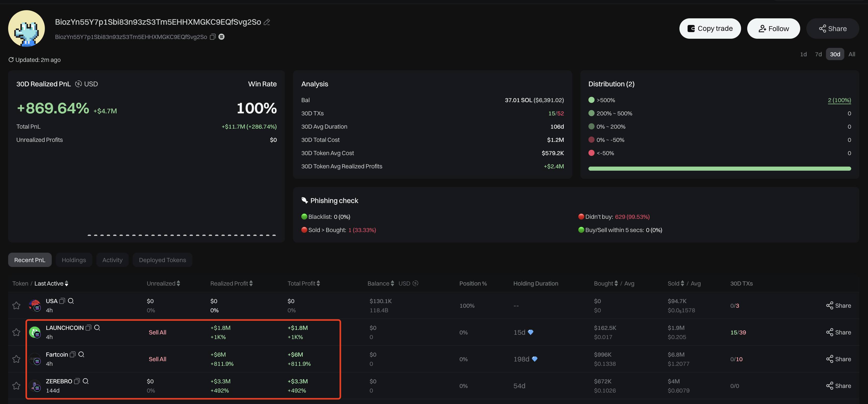The height and width of the screenshot is (404, 868).
Task: Favorite the LAUNCHCOIN token row
Action: click(x=16, y=332)
